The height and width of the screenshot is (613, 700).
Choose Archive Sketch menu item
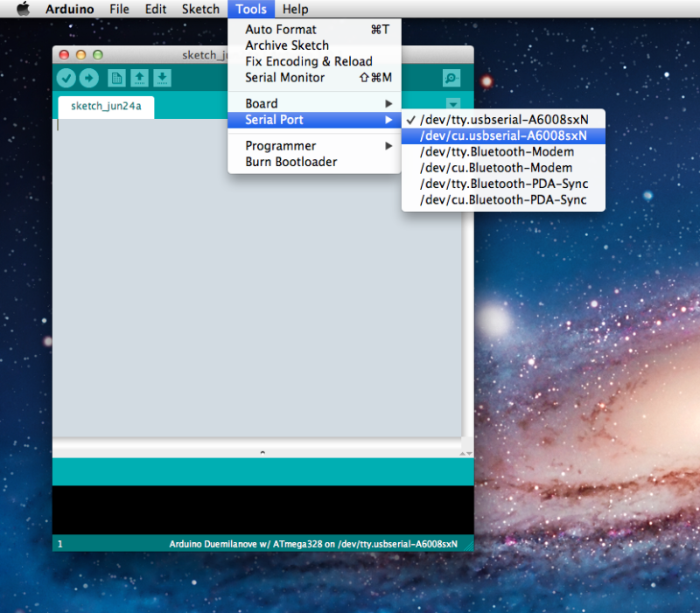pyautogui.click(x=314, y=45)
